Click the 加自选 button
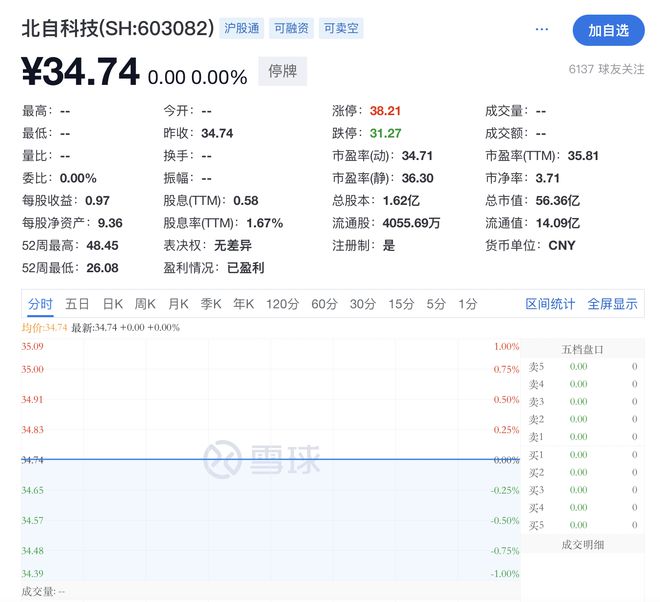Image resolution: width=660 pixels, height=602 pixels. pos(608,30)
